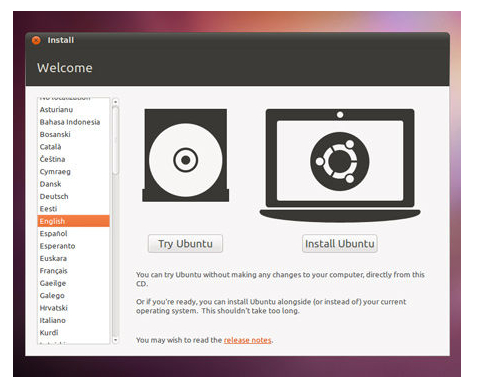This screenshot has width=481, height=389.
Task: Click the Try Ubuntu button
Action: [x=185, y=244]
